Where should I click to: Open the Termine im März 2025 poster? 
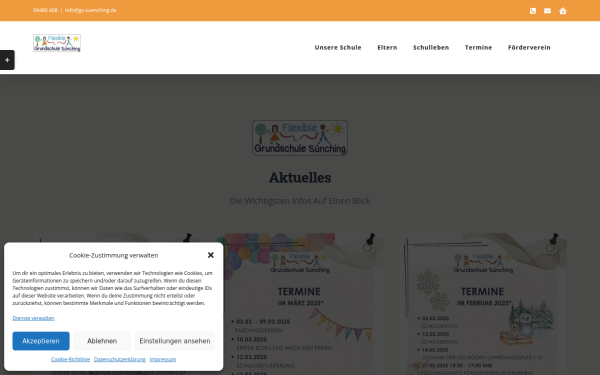pyautogui.click(x=300, y=304)
